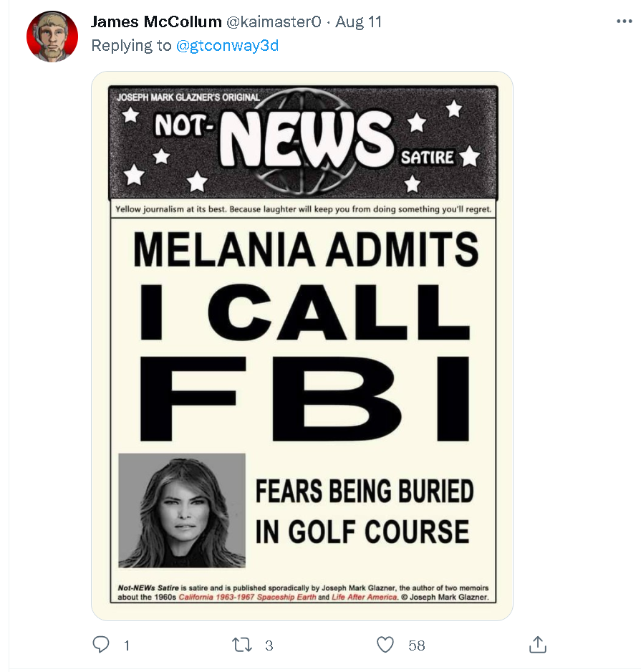Click the grayscale portrait photo in the image

tap(182, 510)
